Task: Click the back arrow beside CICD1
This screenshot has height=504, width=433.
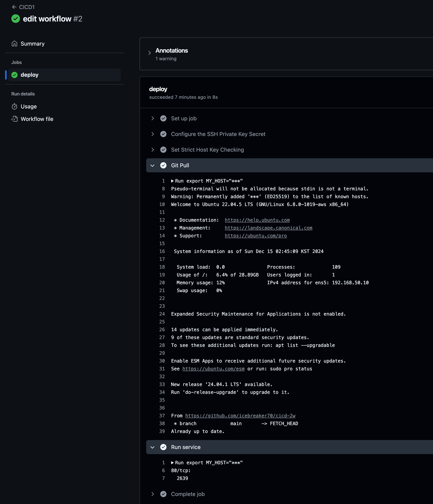Action: (14, 7)
